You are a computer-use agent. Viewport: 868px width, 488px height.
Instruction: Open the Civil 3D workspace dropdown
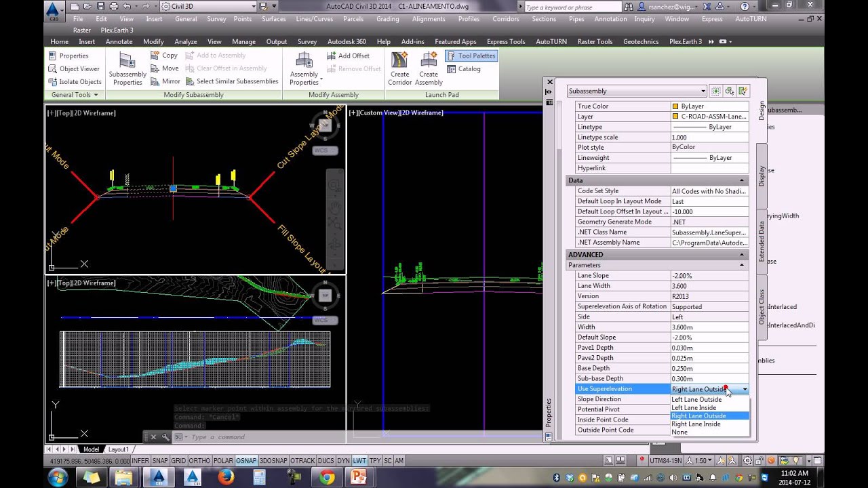[x=208, y=6]
